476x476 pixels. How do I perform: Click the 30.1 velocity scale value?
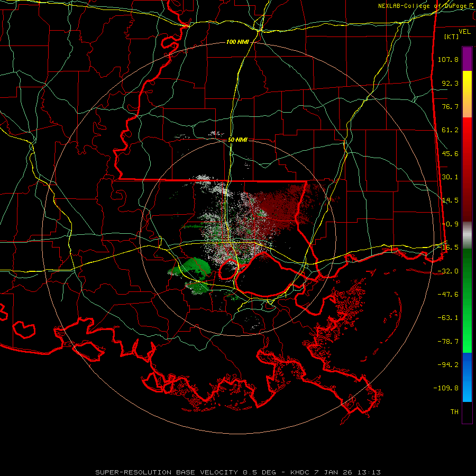(x=450, y=177)
